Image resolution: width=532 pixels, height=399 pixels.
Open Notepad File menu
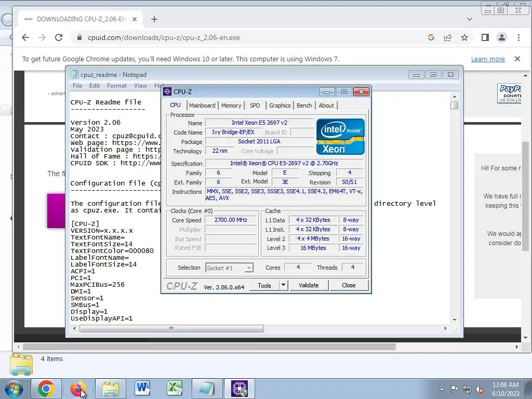point(77,86)
